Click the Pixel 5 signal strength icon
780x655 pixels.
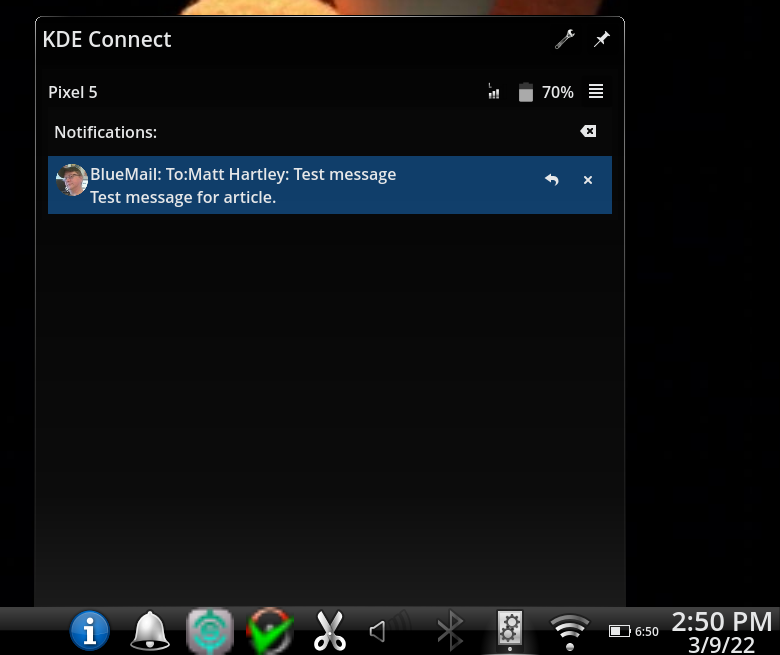click(x=493, y=92)
